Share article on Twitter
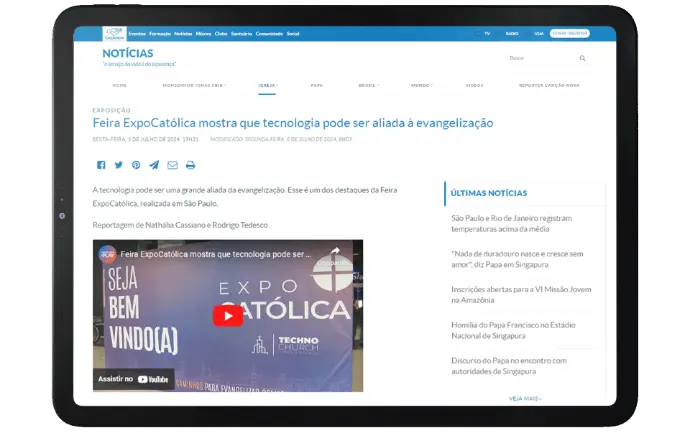Screen dimensions: 690x433 pos(119,165)
